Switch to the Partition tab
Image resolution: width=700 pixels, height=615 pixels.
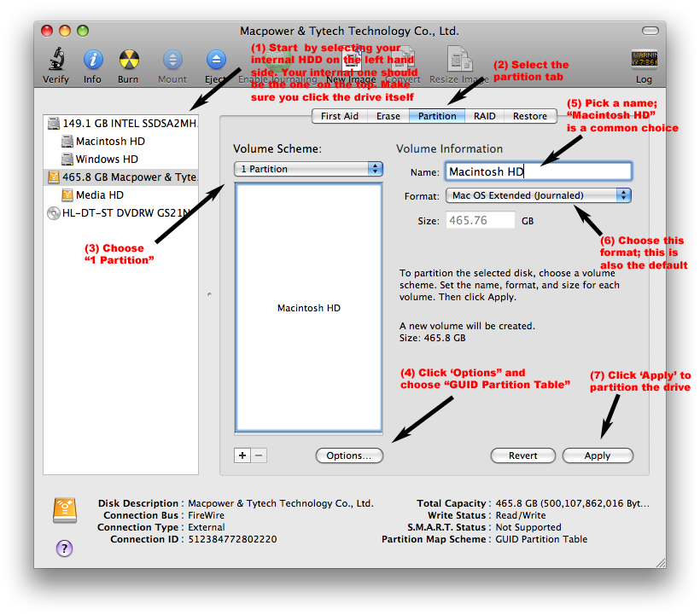pos(437,116)
